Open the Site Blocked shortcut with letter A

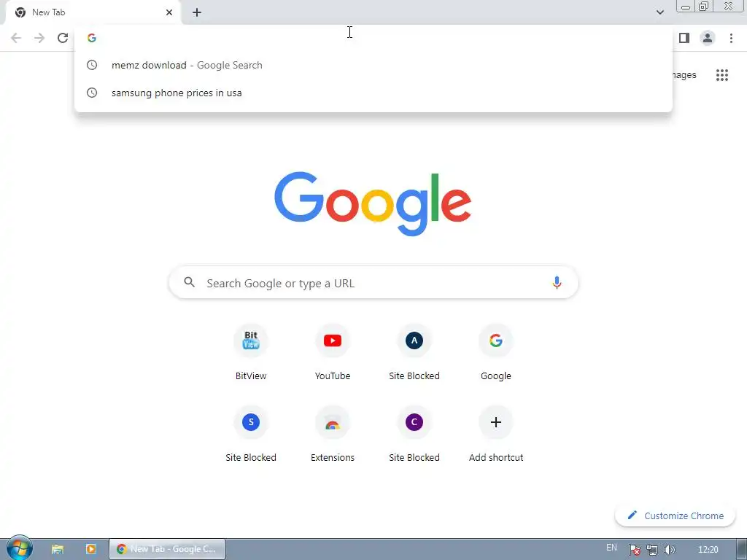coord(414,352)
